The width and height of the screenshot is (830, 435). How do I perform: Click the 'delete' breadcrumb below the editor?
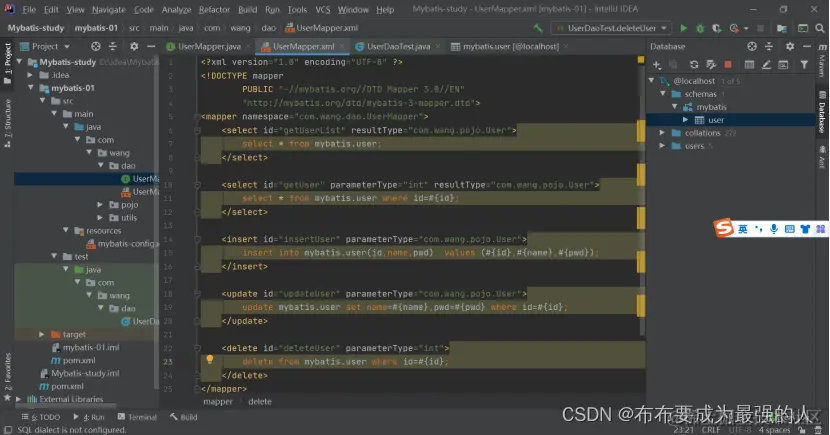click(259, 402)
